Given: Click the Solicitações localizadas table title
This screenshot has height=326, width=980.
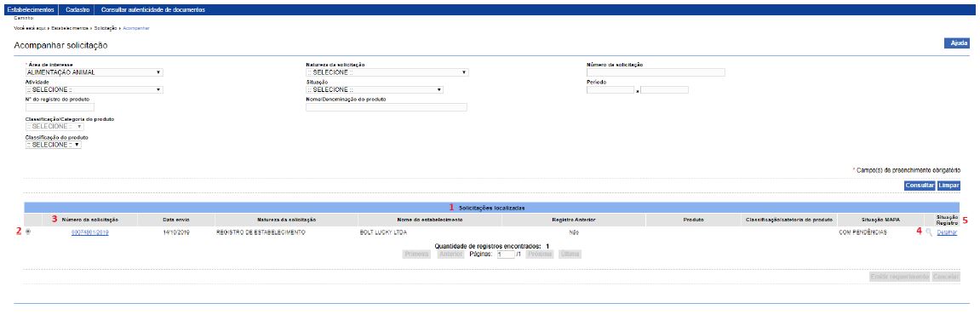Looking at the screenshot, I should [491, 208].
